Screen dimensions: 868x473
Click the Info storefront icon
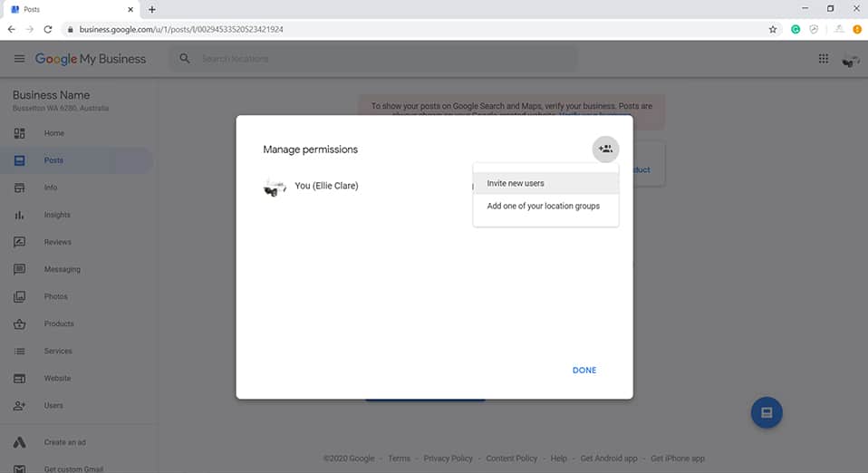[19, 188]
